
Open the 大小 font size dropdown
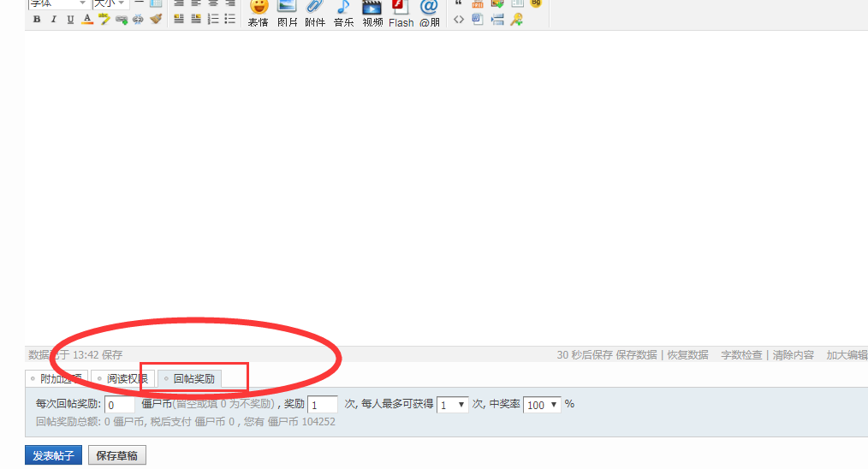click(x=110, y=4)
